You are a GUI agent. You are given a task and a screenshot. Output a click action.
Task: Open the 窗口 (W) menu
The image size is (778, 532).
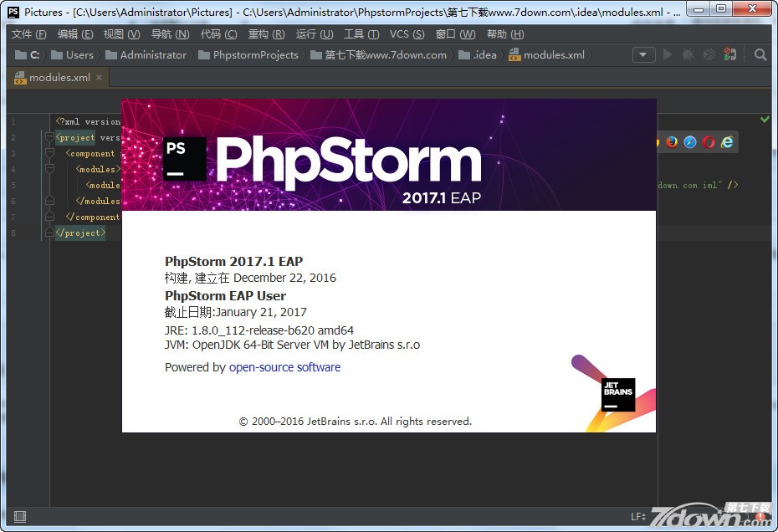click(455, 33)
